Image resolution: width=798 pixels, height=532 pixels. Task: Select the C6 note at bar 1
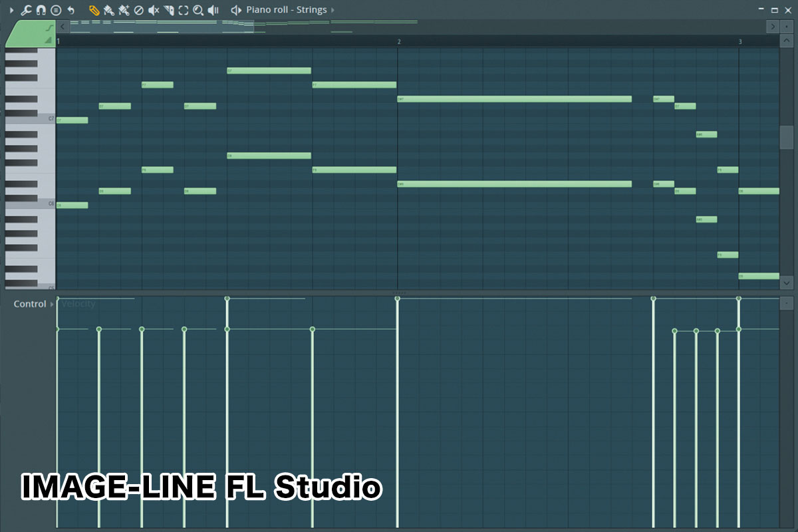72,205
